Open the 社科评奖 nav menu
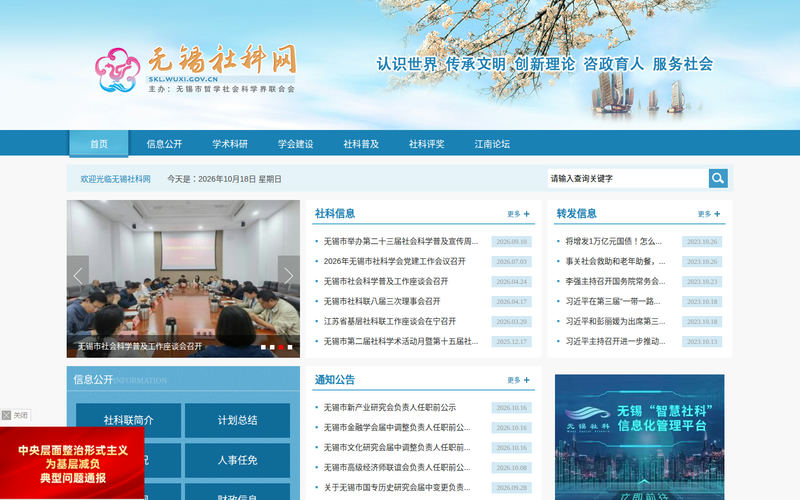Viewport: 800px width, 500px height. tap(427, 144)
